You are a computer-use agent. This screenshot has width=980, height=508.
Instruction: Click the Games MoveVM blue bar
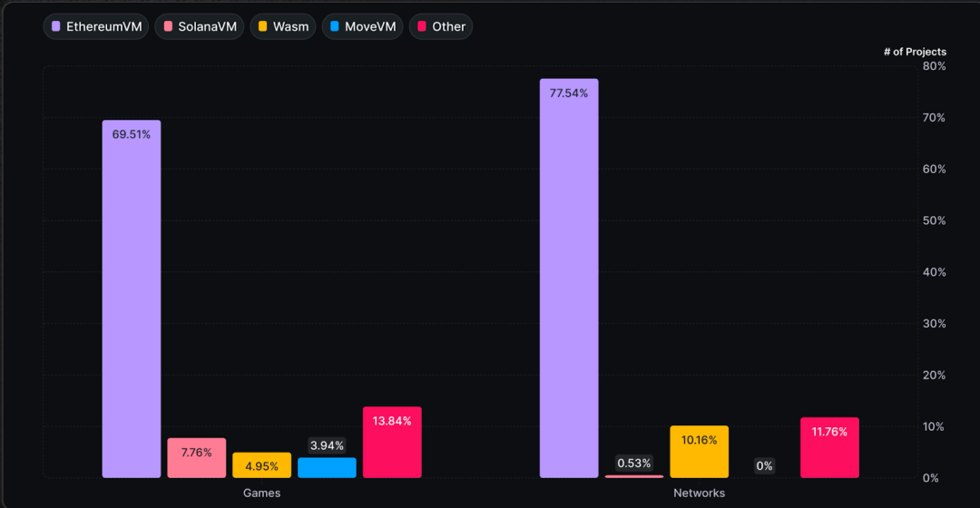(327, 468)
